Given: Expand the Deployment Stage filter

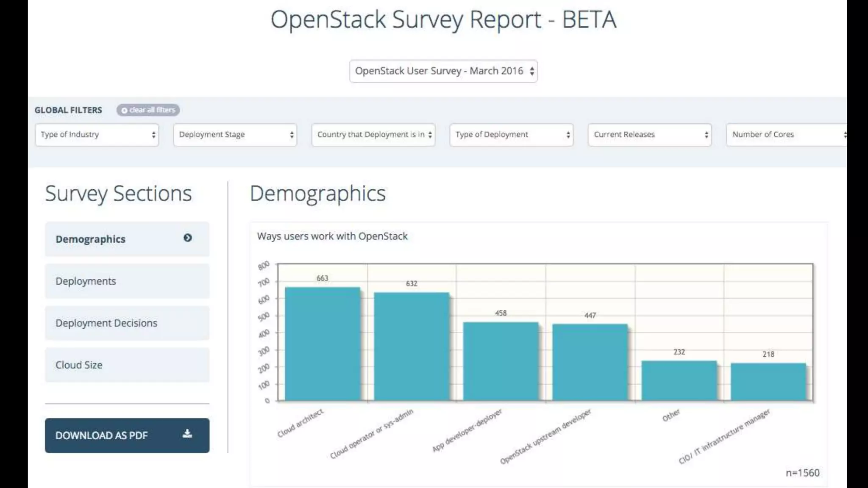Looking at the screenshot, I should click(235, 135).
